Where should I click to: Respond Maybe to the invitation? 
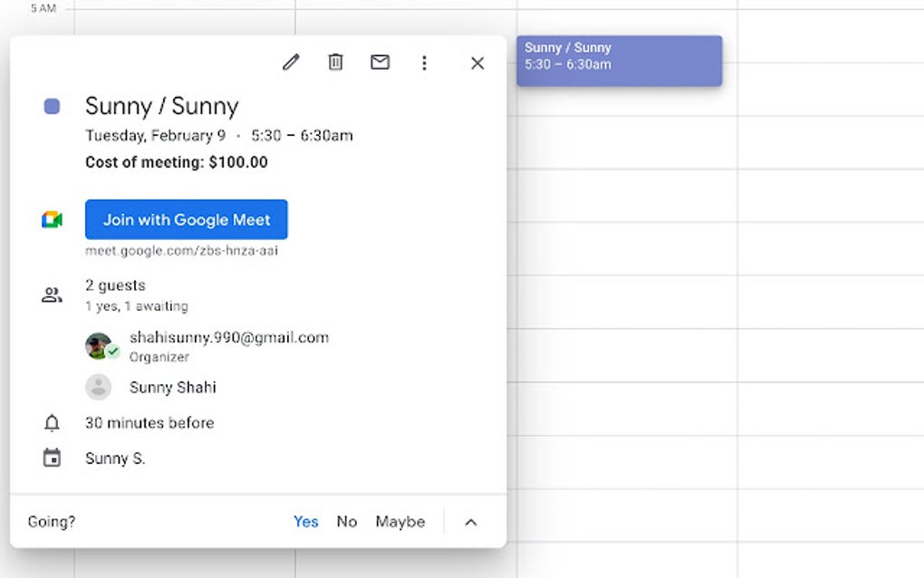point(399,521)
